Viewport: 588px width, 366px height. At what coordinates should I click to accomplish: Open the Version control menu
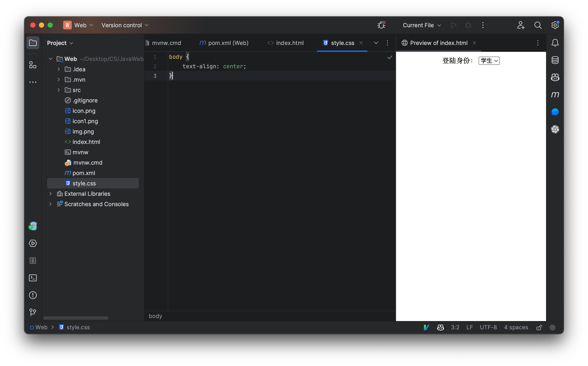click(125, 25)
